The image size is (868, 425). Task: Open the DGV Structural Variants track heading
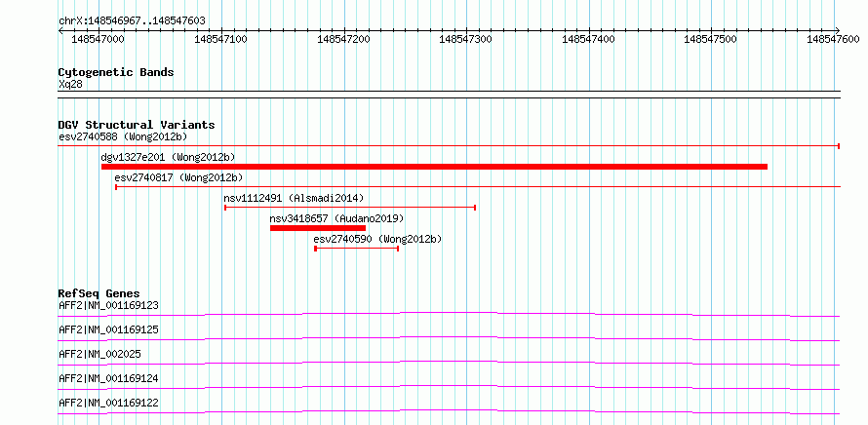(137, 125)
